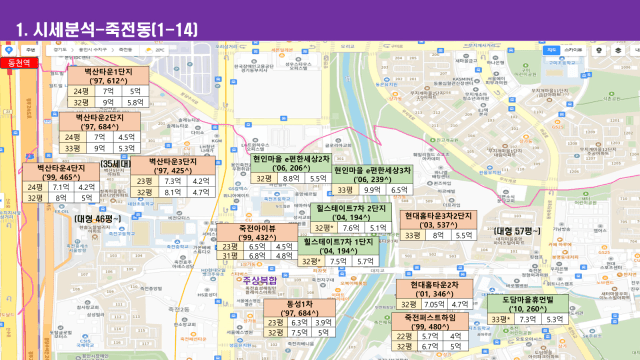This screenshot has height=360, width=640.
Task: Click the (대형 57평~) annotation
Action: [x=517, y=231]
